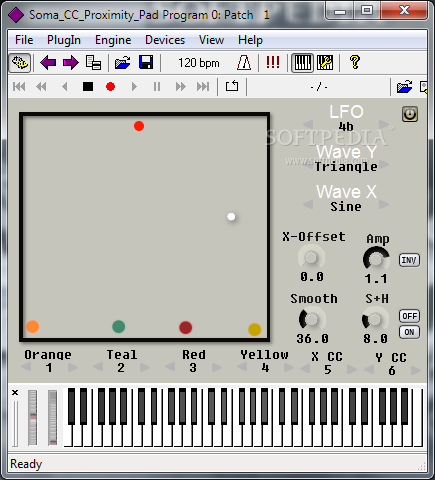The width and height of the screenshot is (435, 480).
Task: Decrease Orange CC number arrow
Action: [x=26, y=367]
